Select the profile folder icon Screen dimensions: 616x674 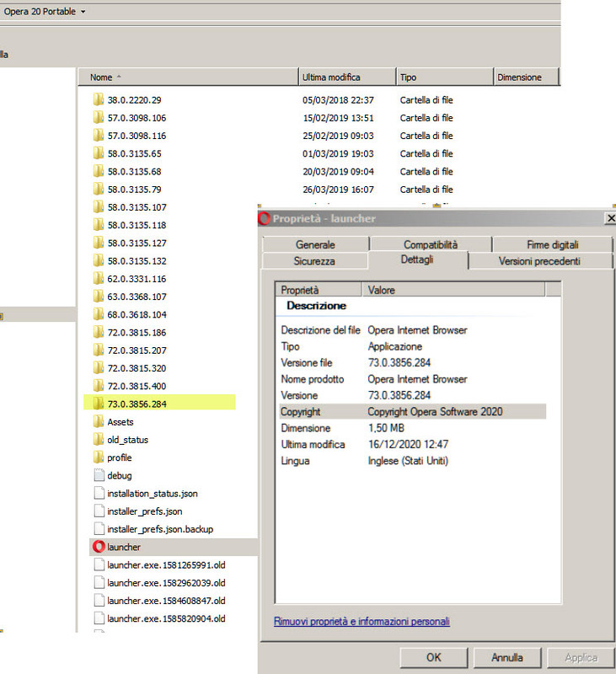tap(99, 457)
